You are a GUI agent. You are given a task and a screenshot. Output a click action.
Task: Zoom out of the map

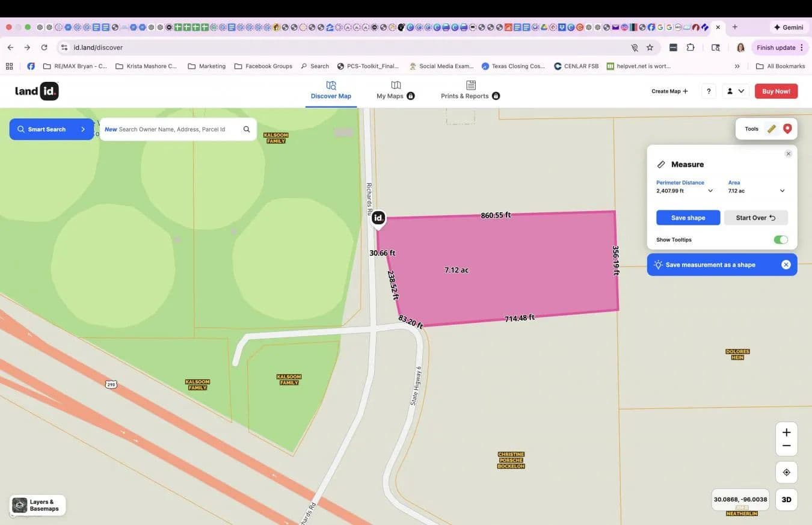[786, 446]
